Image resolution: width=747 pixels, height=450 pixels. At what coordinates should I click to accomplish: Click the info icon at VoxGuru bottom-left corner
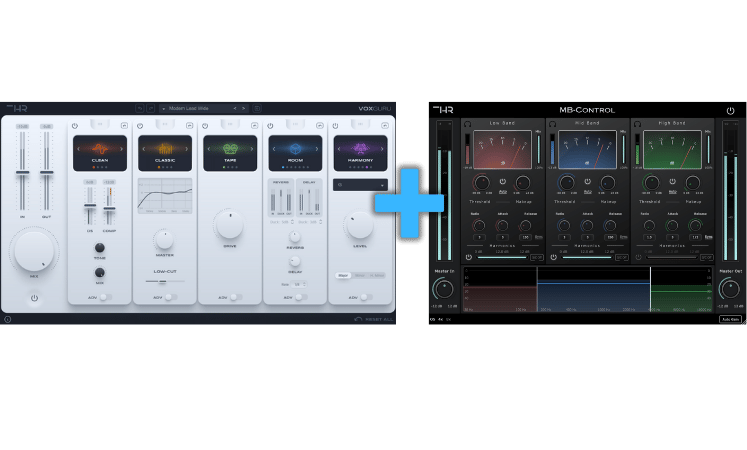coord(7,319)
